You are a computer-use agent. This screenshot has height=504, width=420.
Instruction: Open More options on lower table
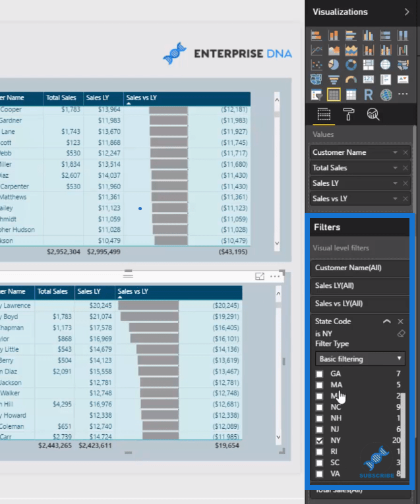point(275,276)
